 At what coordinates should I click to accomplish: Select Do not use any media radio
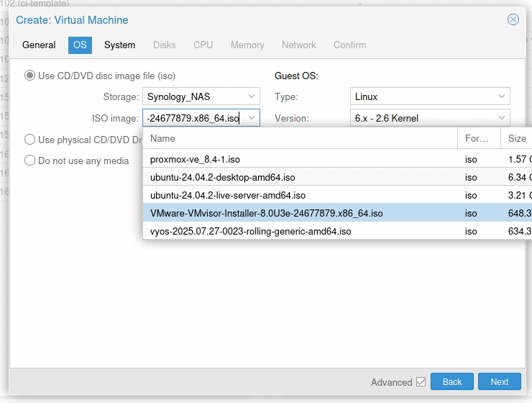[29, 160]
